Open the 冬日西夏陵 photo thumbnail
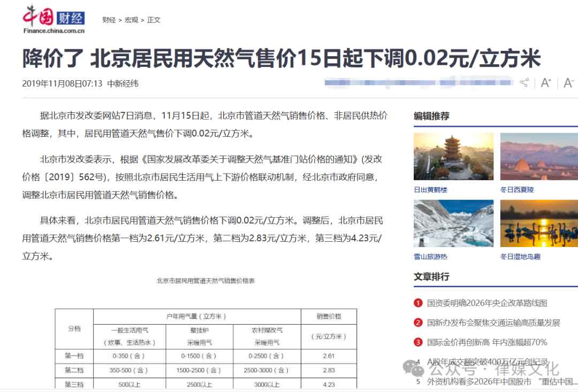 (539, 156)
